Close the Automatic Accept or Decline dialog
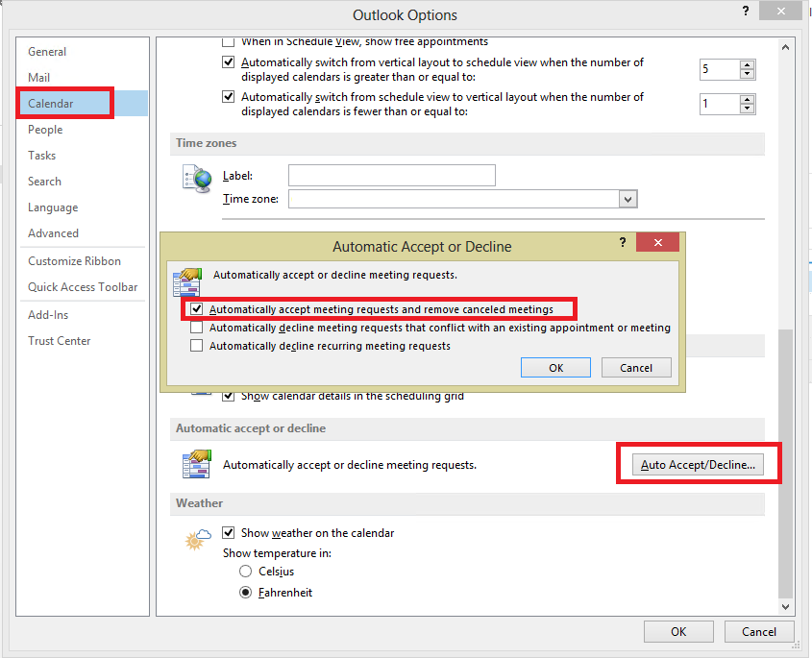Viewport: 812px width, 658px height. (x=657, y=242)
